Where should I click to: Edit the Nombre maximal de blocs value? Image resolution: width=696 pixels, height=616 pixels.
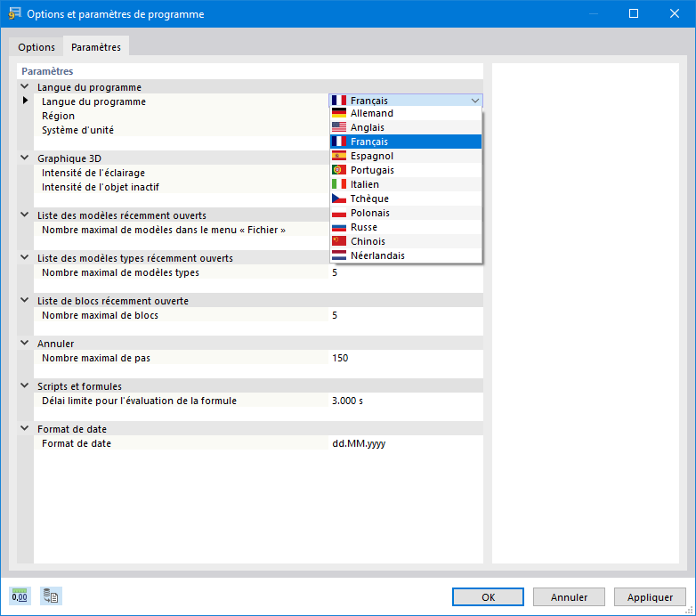pos(406,315)
